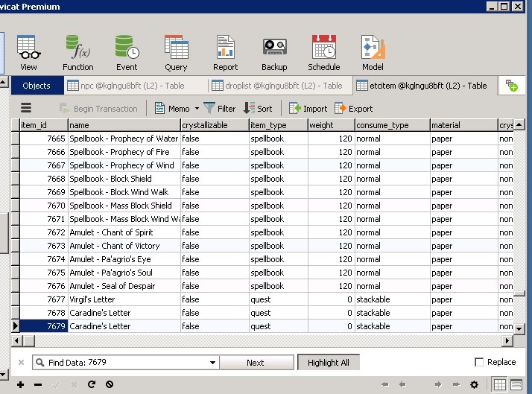Open the Function objects icon
Viewport: 532px width, 394px height.
pos(77,53)
